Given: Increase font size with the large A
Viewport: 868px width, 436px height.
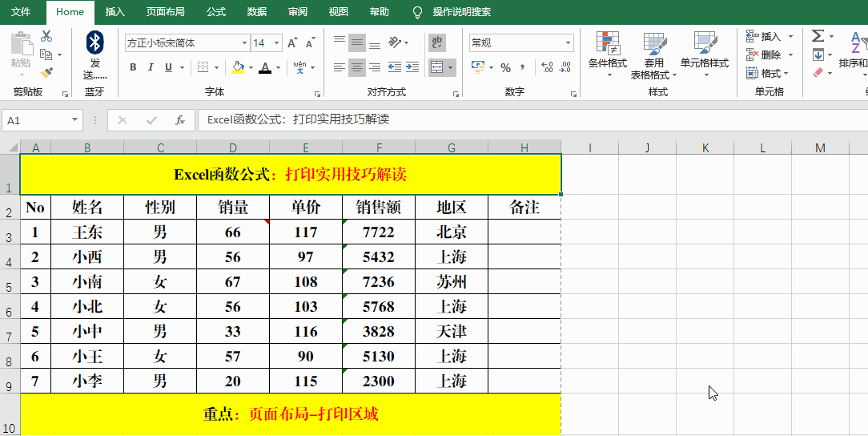Looking at the screenshot, I should click(293, 42).
